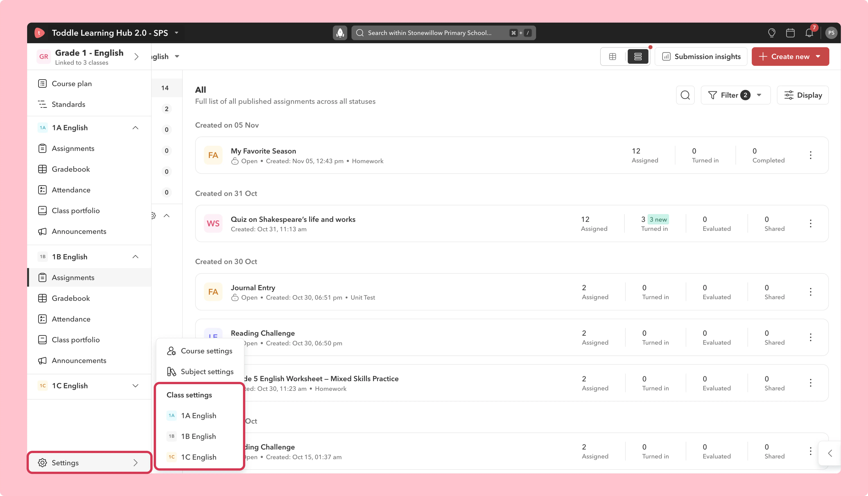This screenshot has width=868, height=496.
Task: Click the lightbulb tips icon
Action: 772,33
